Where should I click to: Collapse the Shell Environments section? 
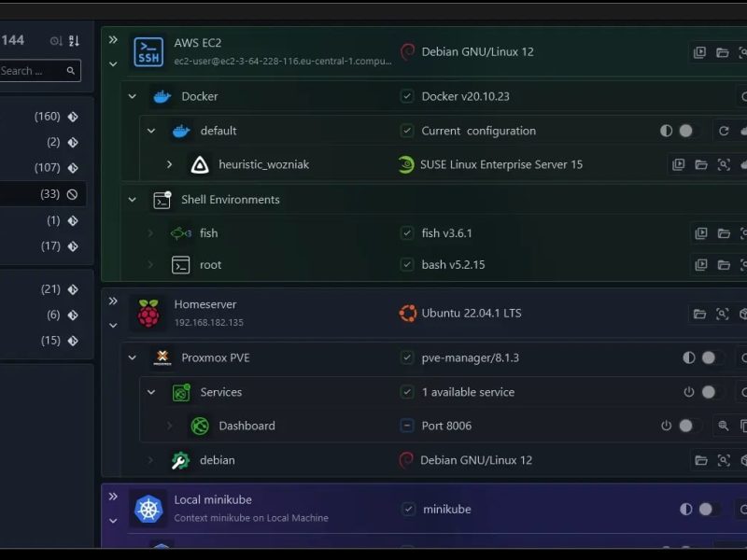[x=132, y=200]
